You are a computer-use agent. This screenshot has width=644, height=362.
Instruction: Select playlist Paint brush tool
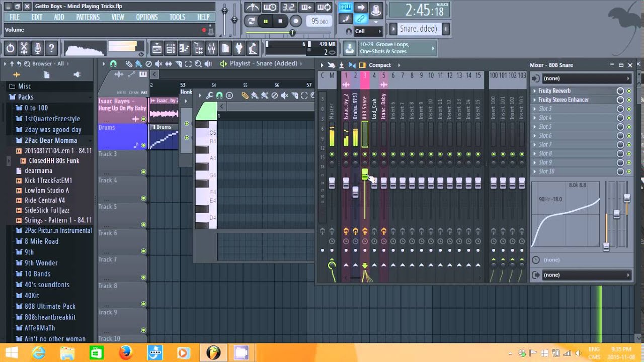click(x=138, y=64)
